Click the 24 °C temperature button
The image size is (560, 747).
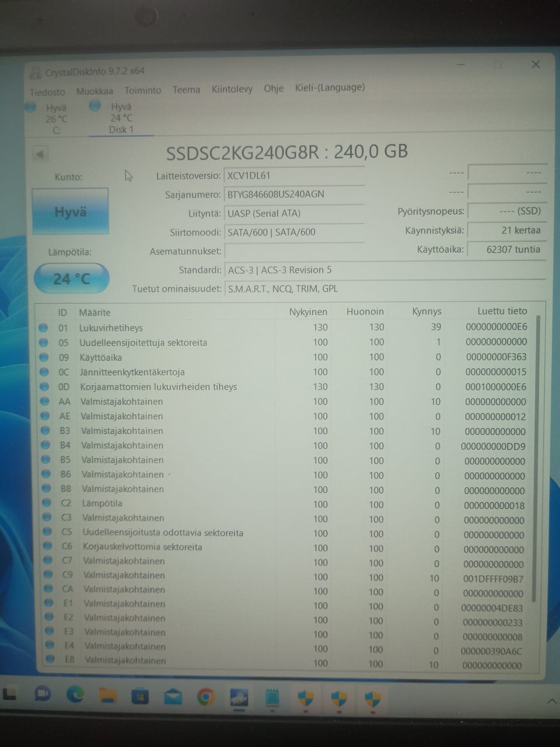click(72, 279)
